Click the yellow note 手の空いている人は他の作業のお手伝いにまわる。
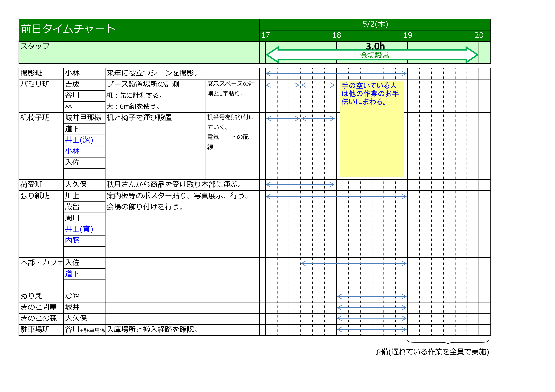Screen dimensions: 555x392 pos(372,129)
